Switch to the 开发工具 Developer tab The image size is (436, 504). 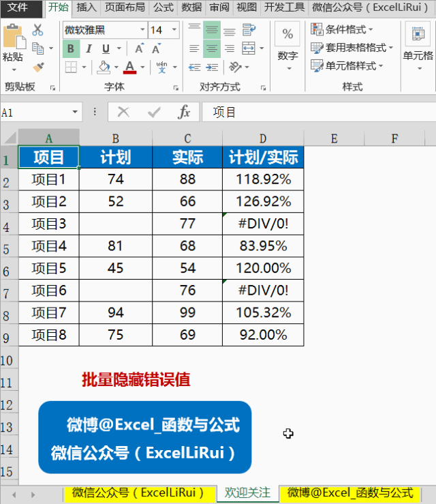[x=284, y=7]
